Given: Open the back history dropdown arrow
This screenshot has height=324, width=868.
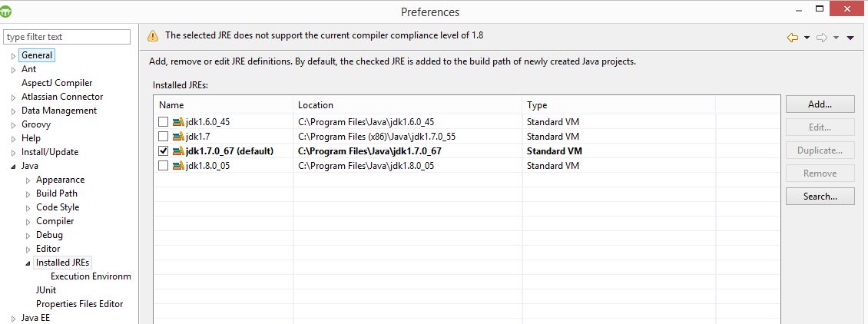Looking at the screenshot, I should click(807, 38).
